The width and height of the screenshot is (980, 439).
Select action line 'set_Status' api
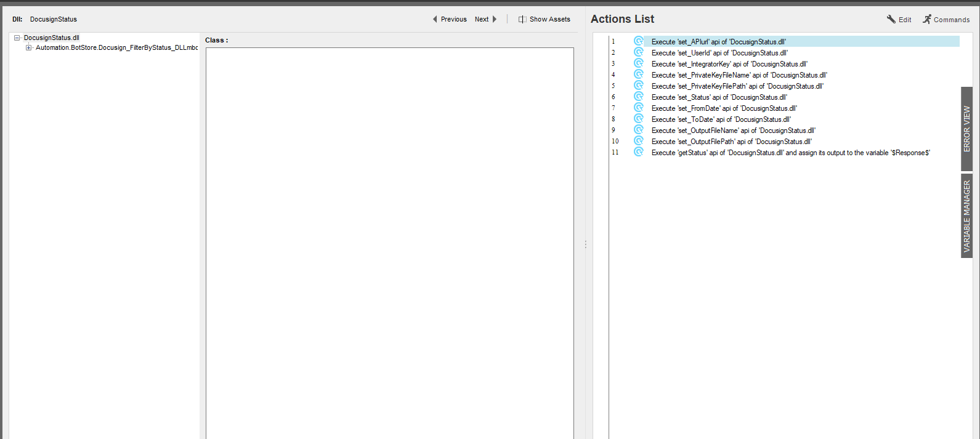pos(719,97)
